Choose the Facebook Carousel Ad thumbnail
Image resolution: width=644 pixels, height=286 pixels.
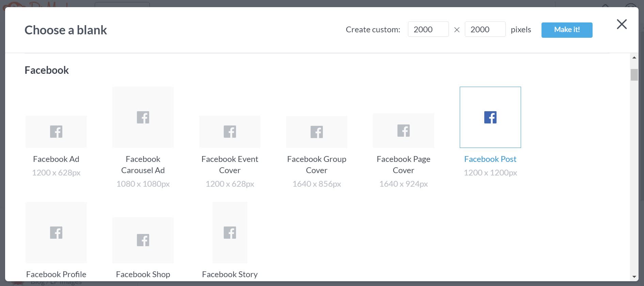tap(143, 117)
